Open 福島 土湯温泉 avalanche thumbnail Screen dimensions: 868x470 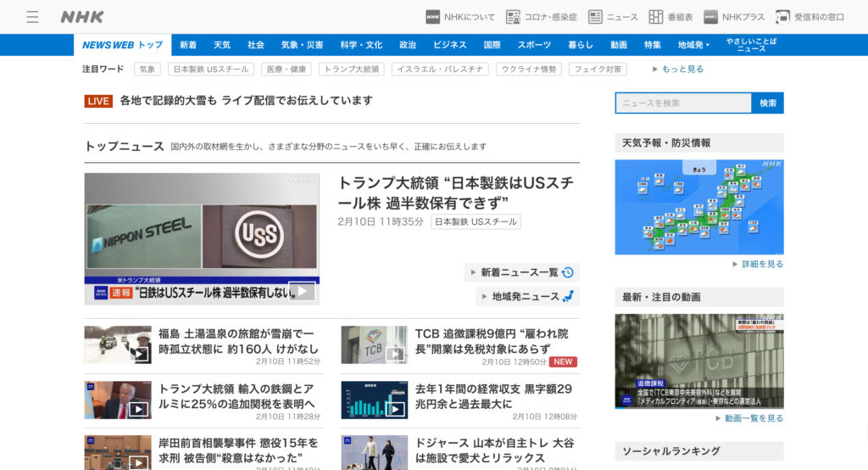click(118, 344)
